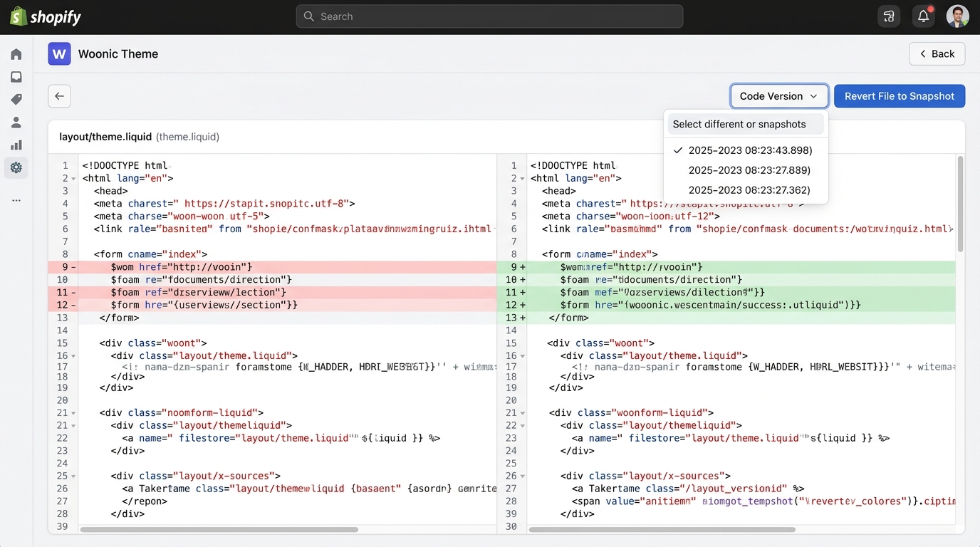The image size is (980, 547).
Task: Click the purple W Woonic Theme icon
Action: [59, 53]
